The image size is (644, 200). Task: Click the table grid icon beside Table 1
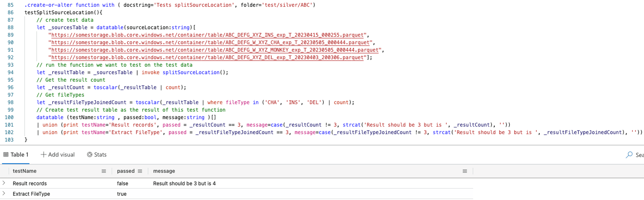(6, 155)
